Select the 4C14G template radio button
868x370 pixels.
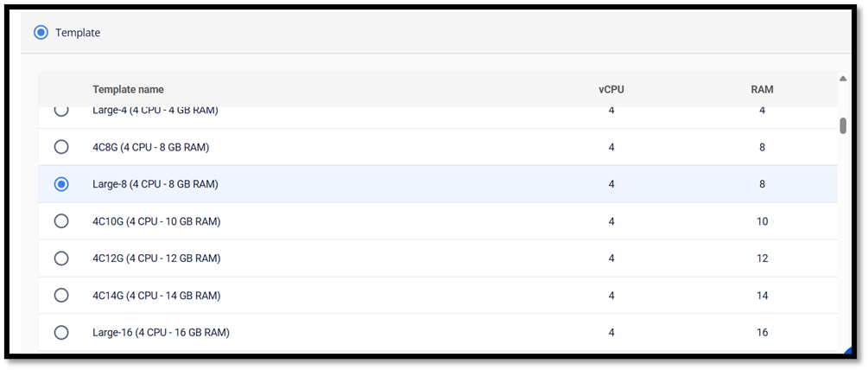61,296
